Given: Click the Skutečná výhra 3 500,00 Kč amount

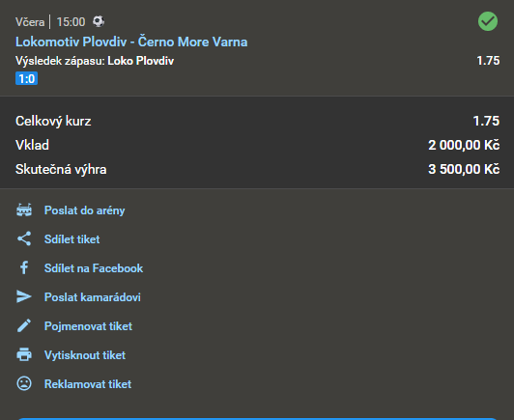Looking at the screenshot, I should [x=464, y=169].
